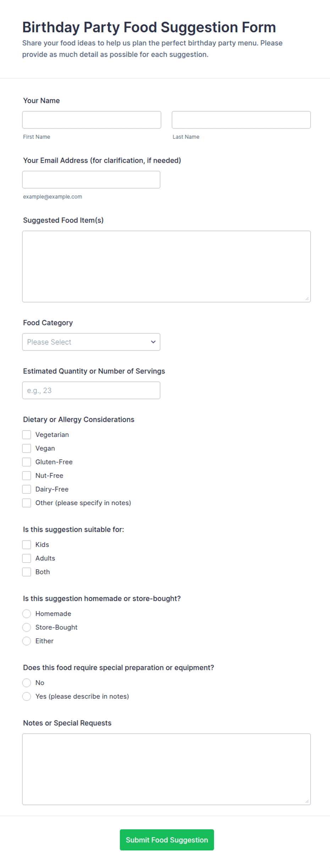Click the Suggested Food Item(s) text area

pyautogui.click(x=166, y=266)
